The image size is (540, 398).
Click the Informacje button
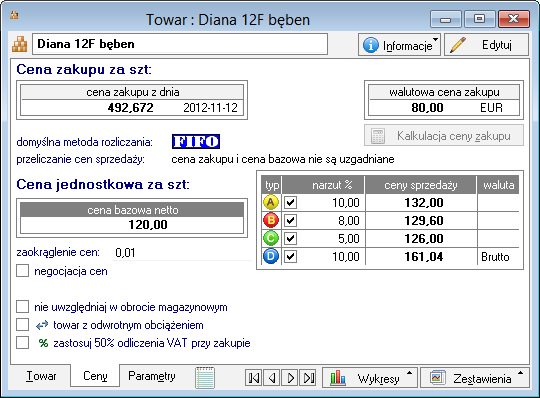(x=399, y=45)
